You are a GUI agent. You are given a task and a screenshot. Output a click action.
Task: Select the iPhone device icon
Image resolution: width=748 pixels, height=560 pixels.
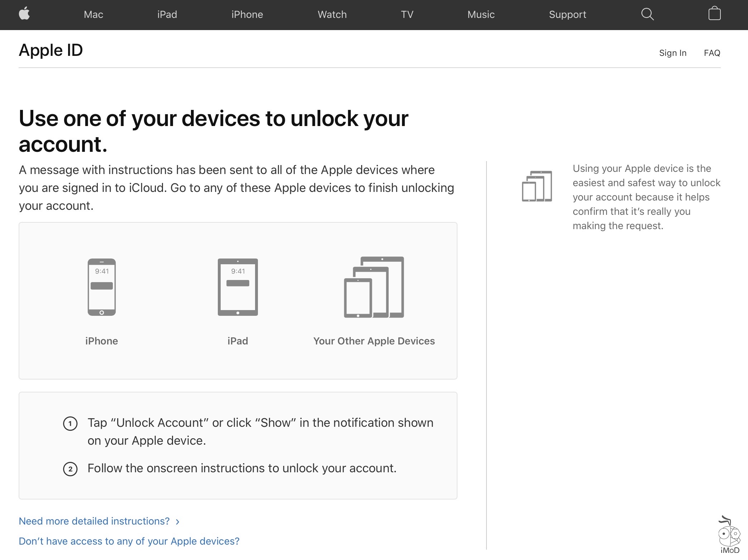coord(102,287)
